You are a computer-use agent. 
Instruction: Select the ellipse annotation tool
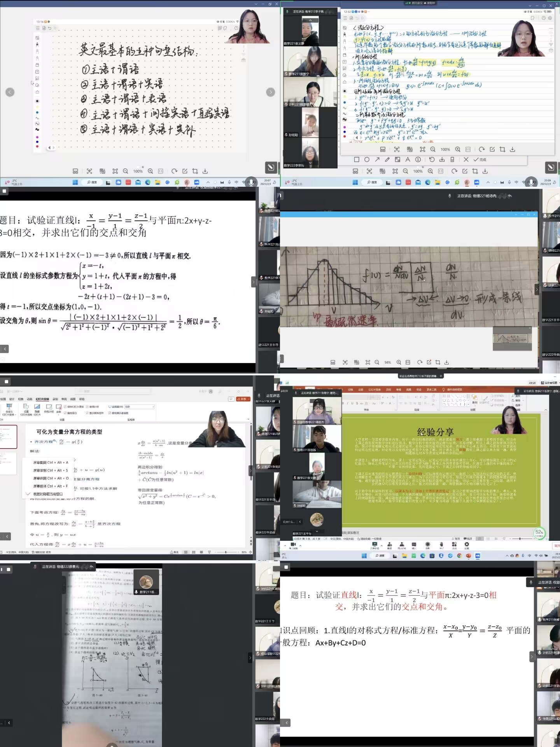(367, 160)
